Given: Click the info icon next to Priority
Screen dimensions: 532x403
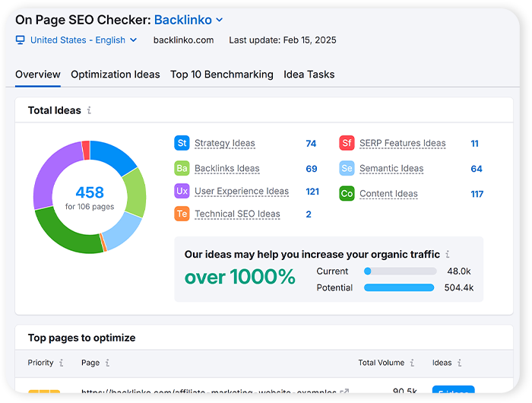Looking at the screenshot, I should click(61, 363).
